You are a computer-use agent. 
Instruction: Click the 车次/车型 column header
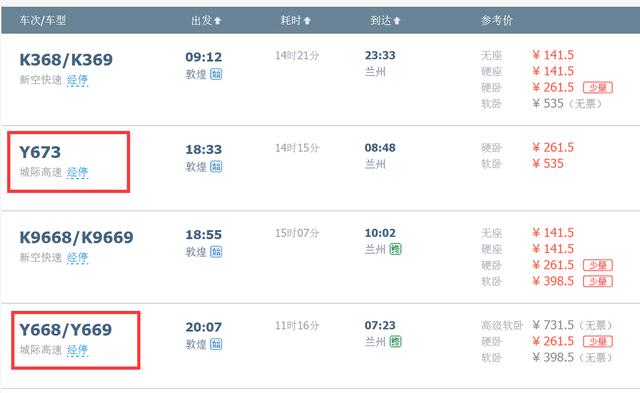click(x=43, y=20)
